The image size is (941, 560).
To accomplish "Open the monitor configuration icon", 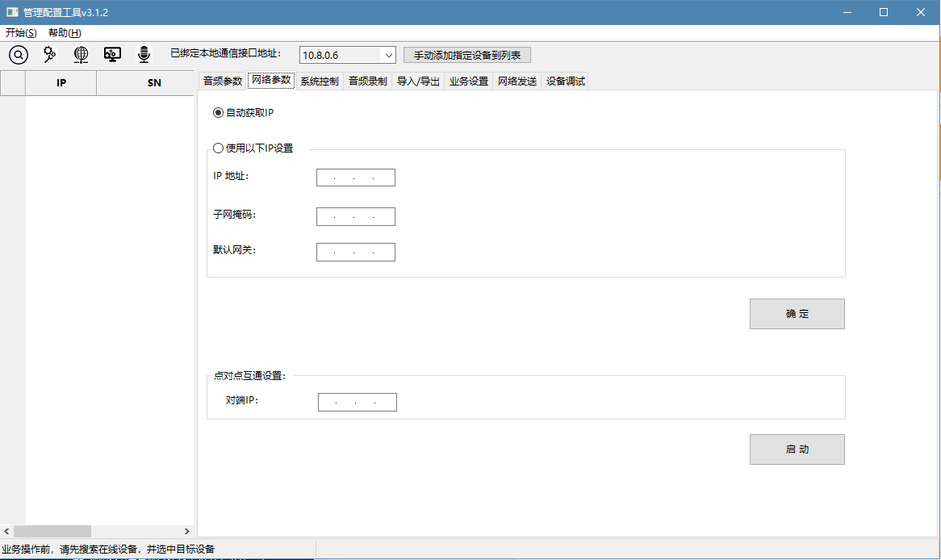I will 112,55.
